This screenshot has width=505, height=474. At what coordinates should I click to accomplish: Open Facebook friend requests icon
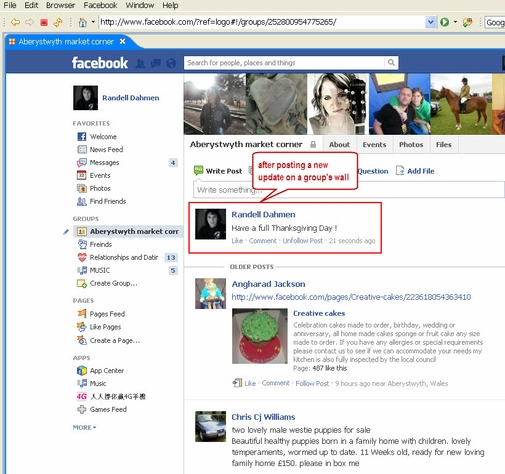[140, 63]
